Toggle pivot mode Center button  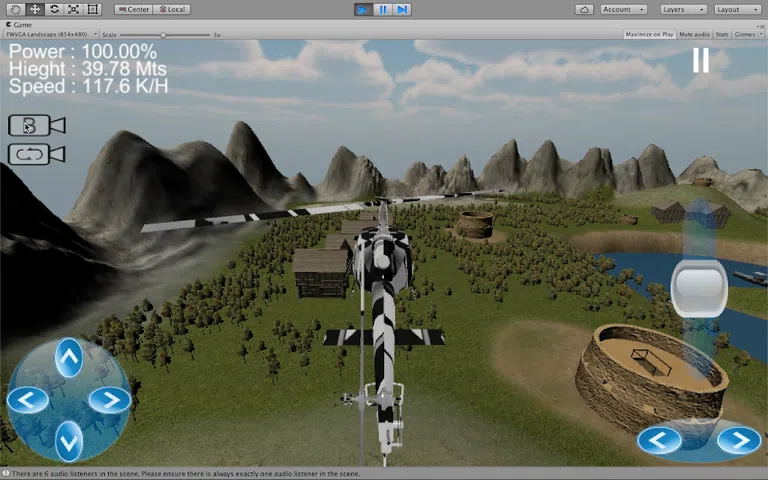pyautogui.click(x=134, y=9)
